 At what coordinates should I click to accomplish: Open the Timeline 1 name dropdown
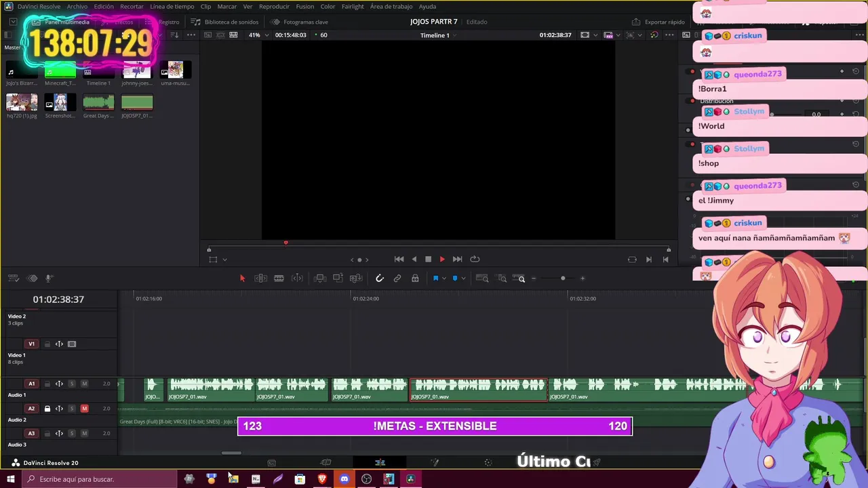[x=438, y=35]
